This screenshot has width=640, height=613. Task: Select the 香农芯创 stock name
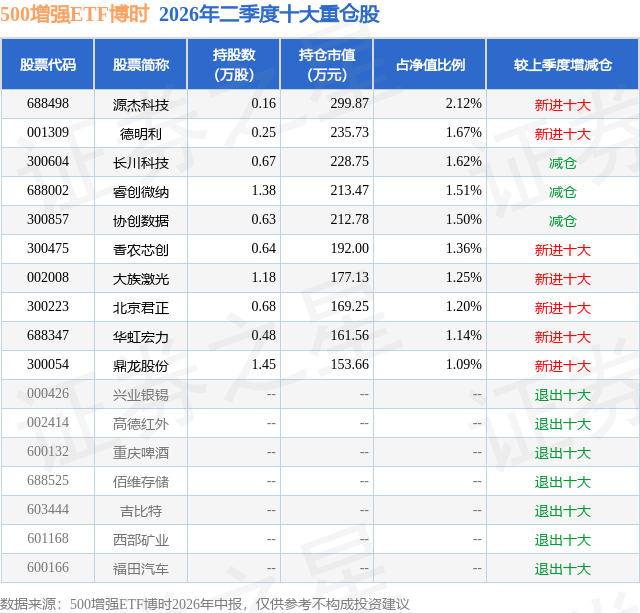(141, 250)
